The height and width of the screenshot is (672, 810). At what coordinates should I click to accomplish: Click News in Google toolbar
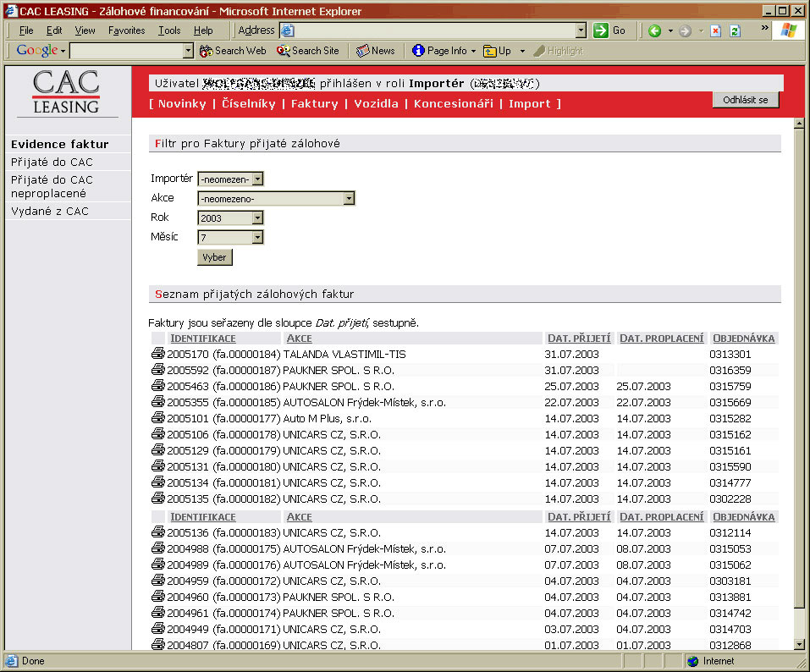pos(376,51)
